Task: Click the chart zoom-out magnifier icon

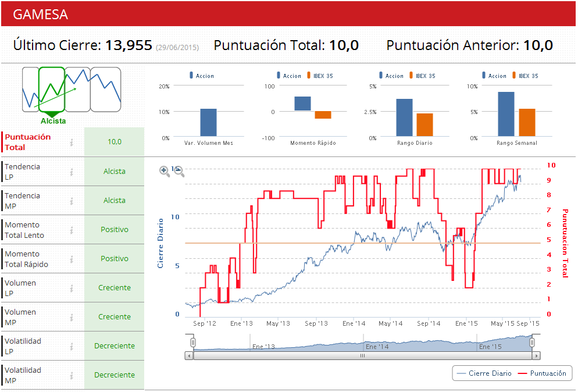Action: pyautogui.click(x=179, y=172)
